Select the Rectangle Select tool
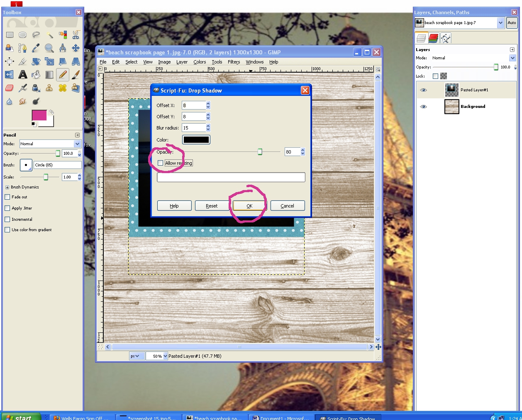Viewport: 522px width, 420px height. 10,35
